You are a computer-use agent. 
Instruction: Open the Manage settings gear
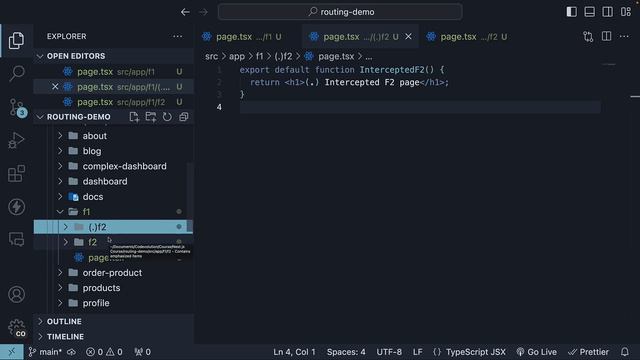(16, 328)
